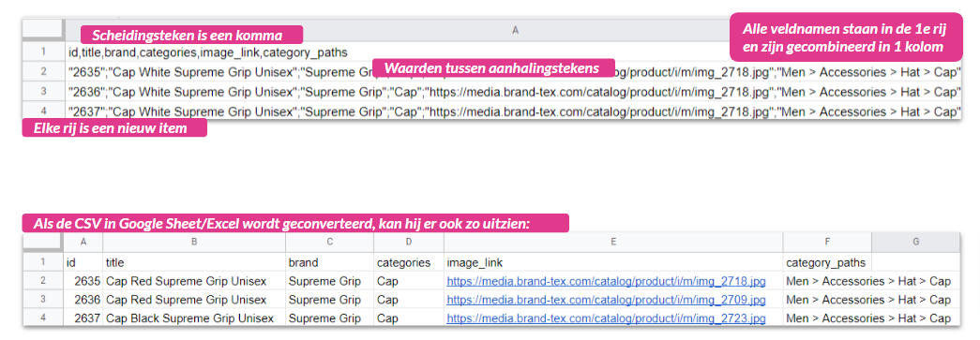The height and width of the screenshot is (340, 980).
Task: Open the img_2718.jpg image link
Action: point(606,281)
